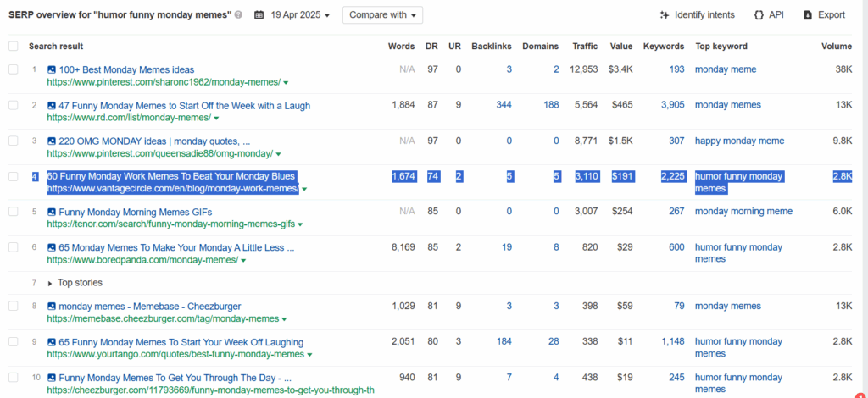Click backlinks count 184 for yourtango
The height and width of the screenshot is (398, 868).
pos(504,341)
